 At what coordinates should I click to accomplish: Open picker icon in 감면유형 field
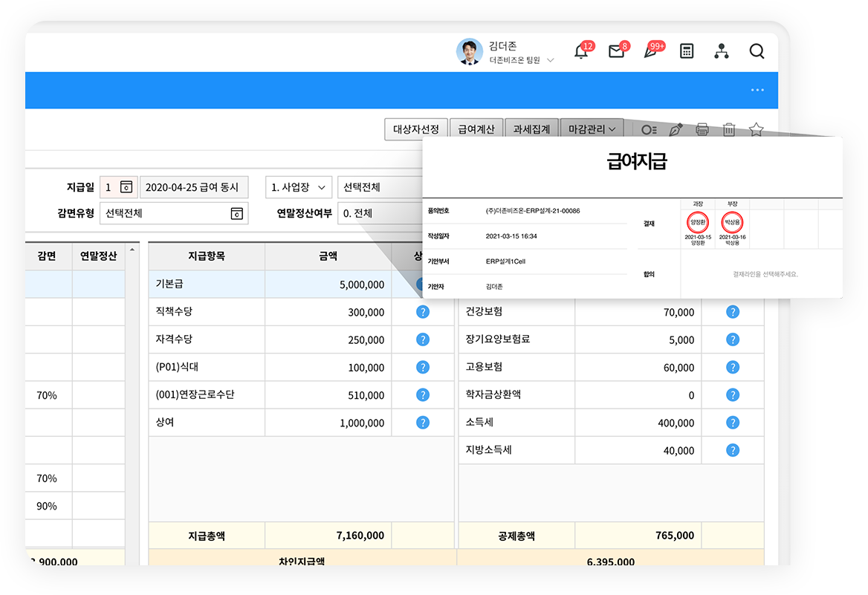click(237, 214)
